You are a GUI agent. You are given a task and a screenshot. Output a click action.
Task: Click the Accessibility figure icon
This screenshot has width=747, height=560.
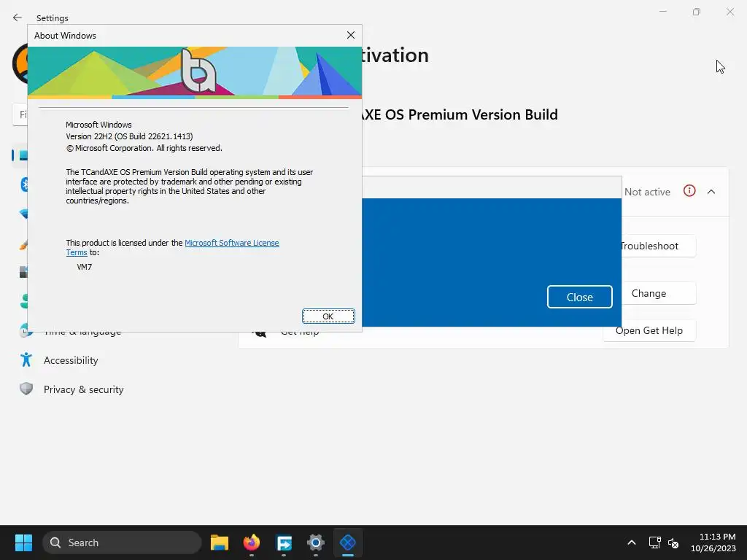click(26, 360)
